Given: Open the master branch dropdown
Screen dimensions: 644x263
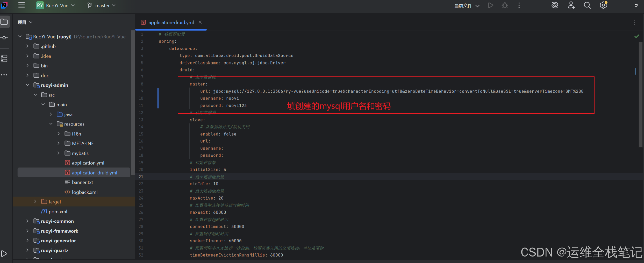Looking at the screenshot, I should click(102, 5).
